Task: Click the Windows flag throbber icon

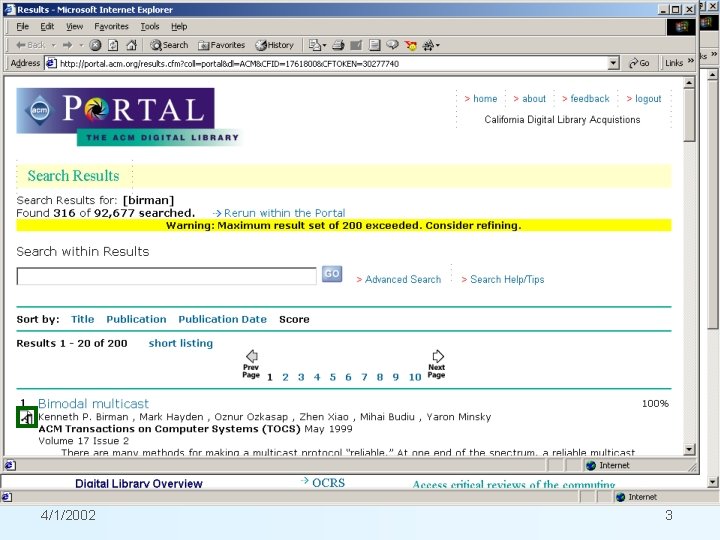Action: point(681,27)
